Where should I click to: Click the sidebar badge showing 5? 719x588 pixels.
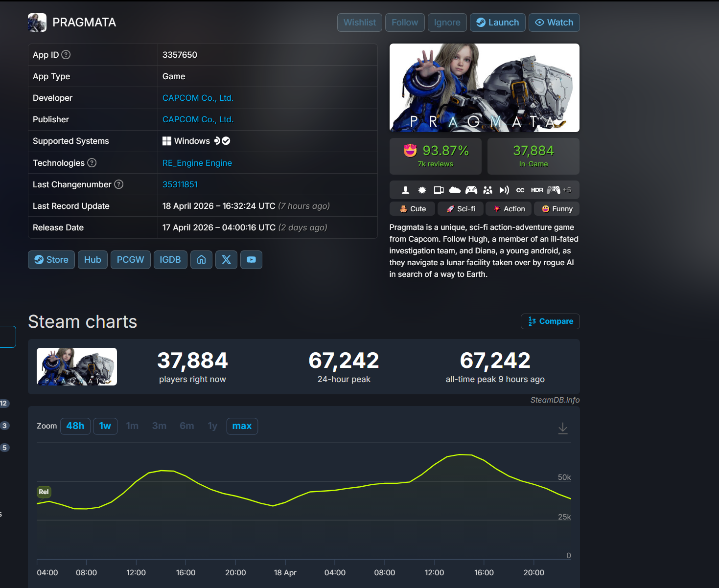click(x=4, y=448)
